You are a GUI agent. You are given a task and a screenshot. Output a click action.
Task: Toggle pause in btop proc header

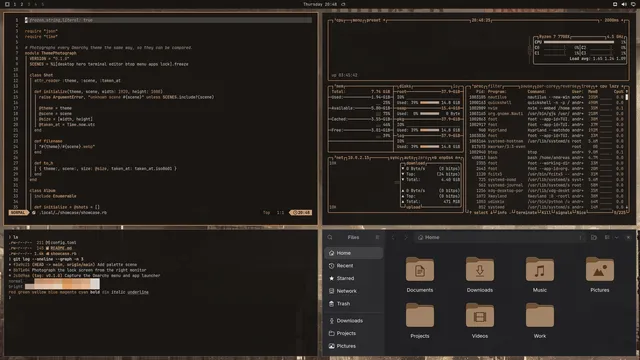point(527,86)
